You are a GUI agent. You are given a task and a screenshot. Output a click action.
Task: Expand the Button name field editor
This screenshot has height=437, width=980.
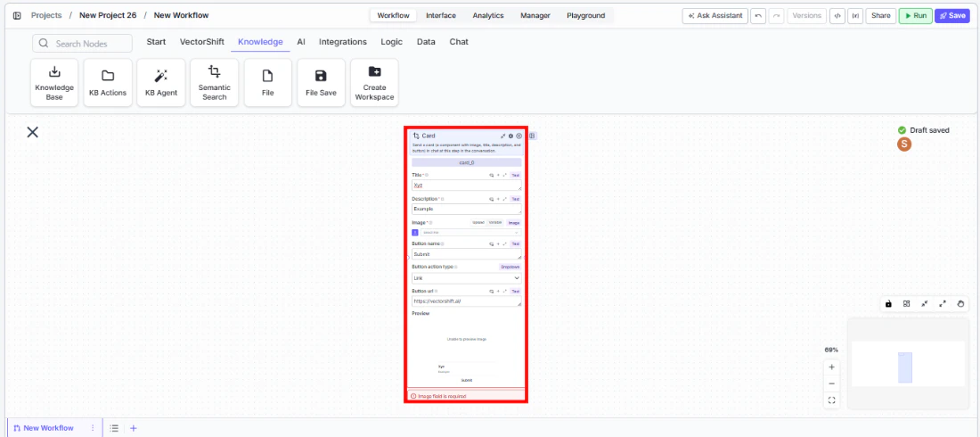pos(504,243)
